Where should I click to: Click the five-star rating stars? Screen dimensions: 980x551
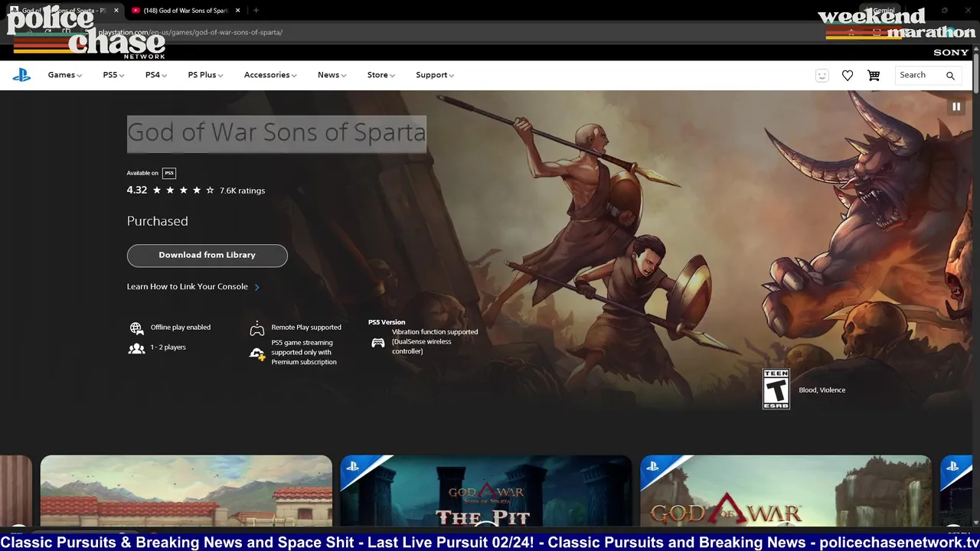coord(183,191)
